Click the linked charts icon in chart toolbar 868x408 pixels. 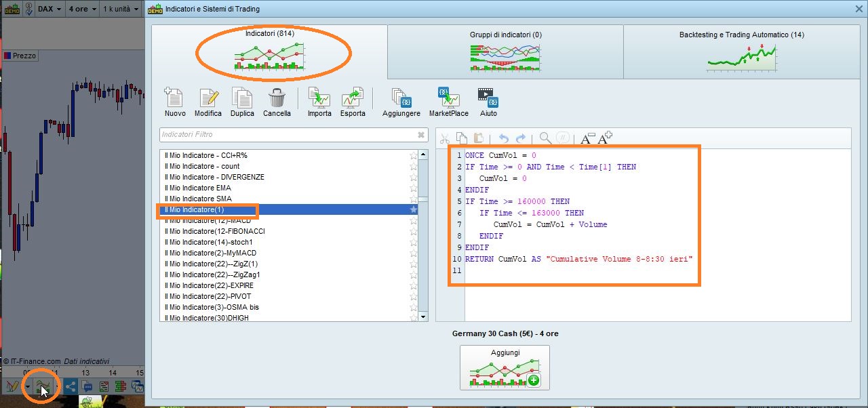pos(138,387)
